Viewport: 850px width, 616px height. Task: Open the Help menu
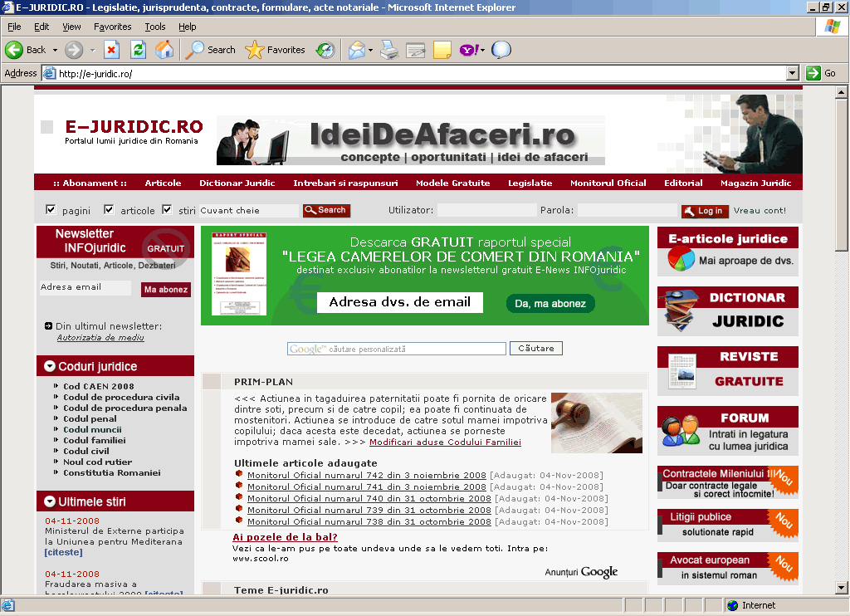click(x=187, y=27)
